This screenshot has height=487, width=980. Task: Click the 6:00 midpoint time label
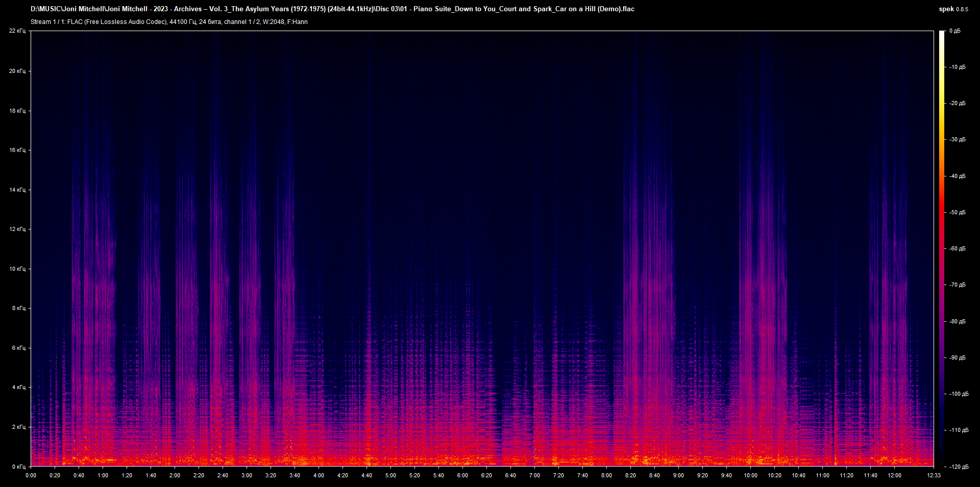click(x=463, y=475)
